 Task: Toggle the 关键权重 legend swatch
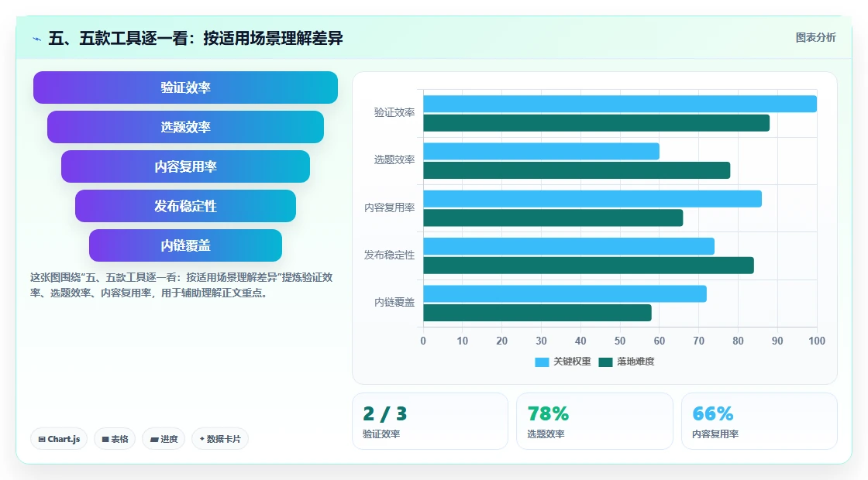pos(542,362)
